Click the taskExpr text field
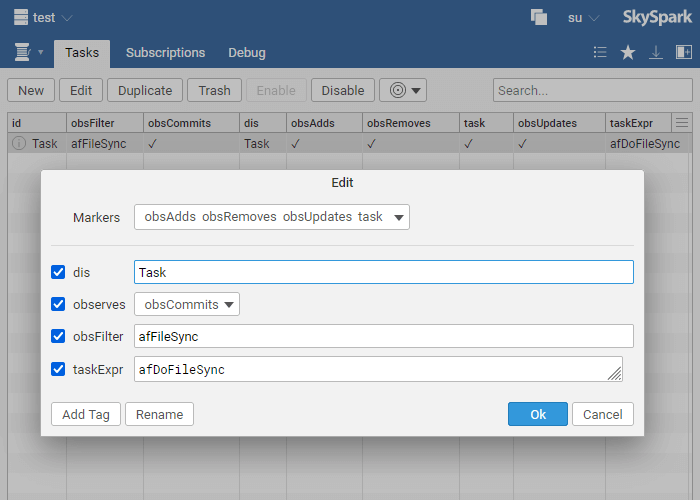Screen dimensions: 700x500 [x=370, y=369]
